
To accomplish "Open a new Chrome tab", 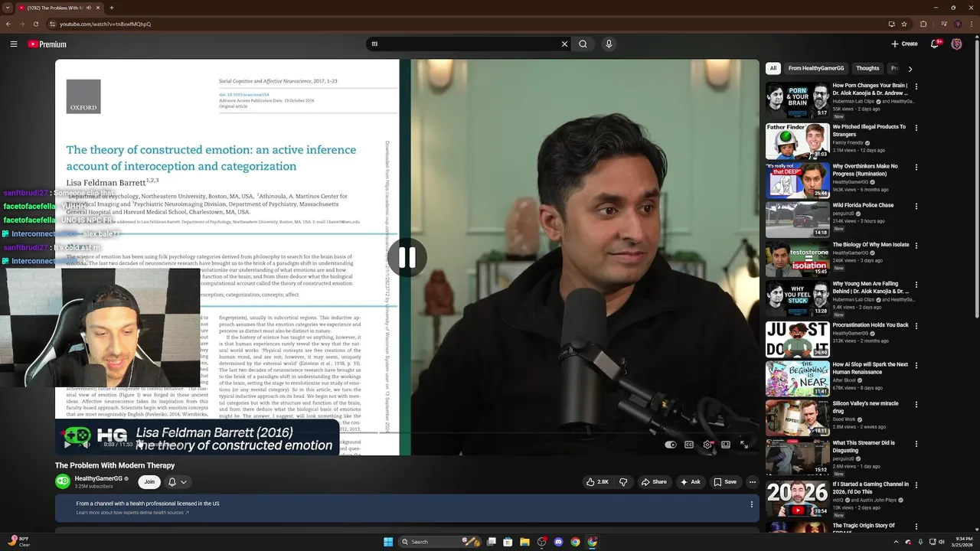I will pyautogui.click(x=112, y=8).
